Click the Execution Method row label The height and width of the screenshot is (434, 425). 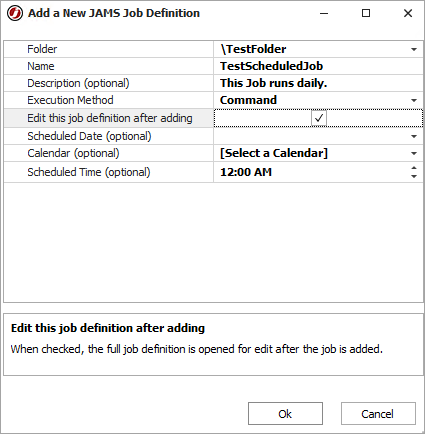70,100
